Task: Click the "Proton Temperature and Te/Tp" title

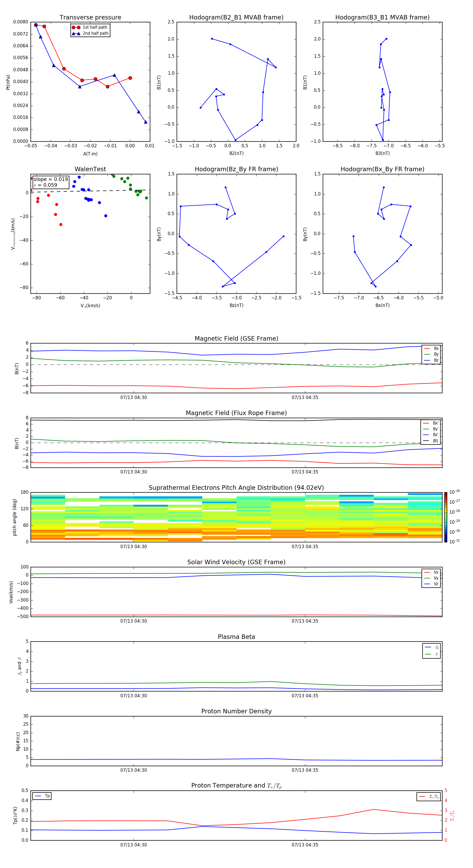Action: (x=236, y=786)
